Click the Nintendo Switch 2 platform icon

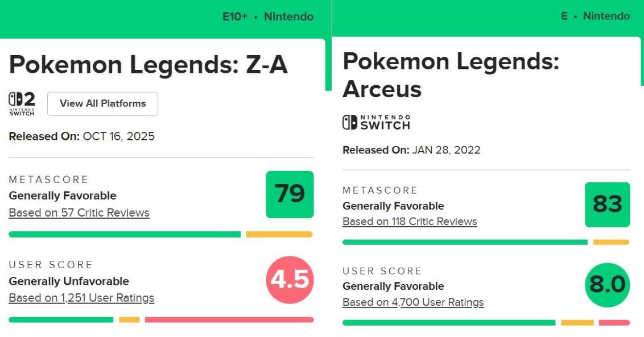pos(22,104)
